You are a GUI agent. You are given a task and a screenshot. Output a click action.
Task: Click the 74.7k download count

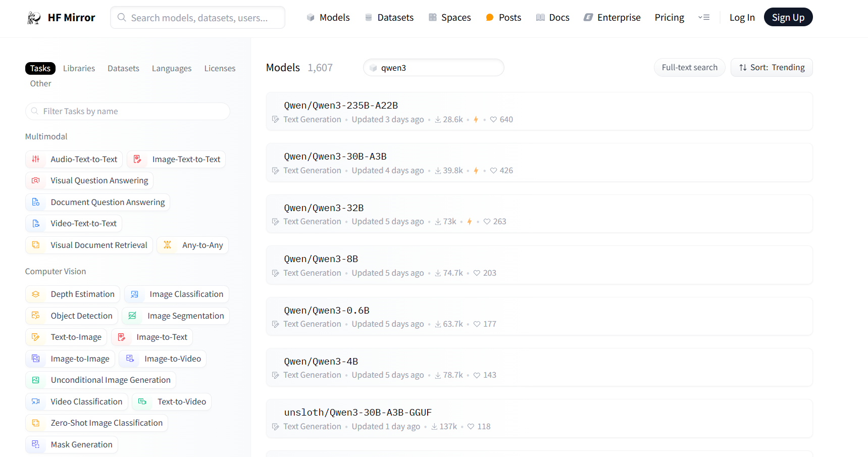453,273
